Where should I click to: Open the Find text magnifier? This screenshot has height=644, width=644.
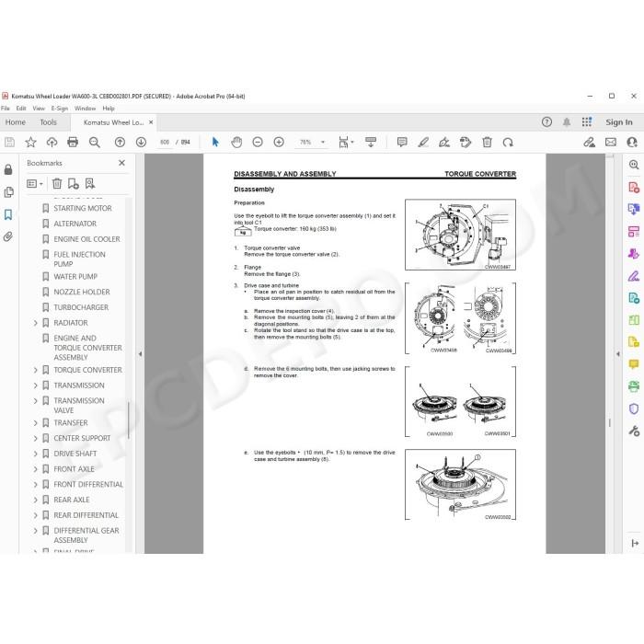tap(95, 142)
